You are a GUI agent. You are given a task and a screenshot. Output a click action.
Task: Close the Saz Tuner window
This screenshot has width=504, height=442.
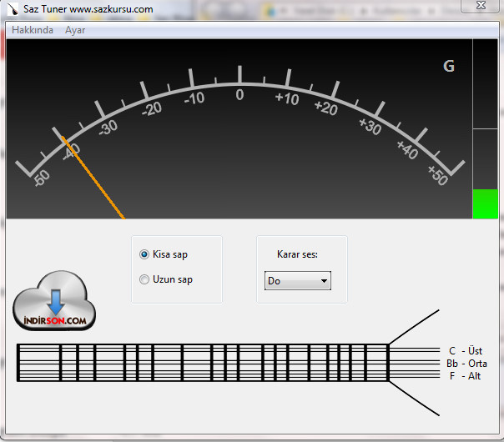click(481, 6)
